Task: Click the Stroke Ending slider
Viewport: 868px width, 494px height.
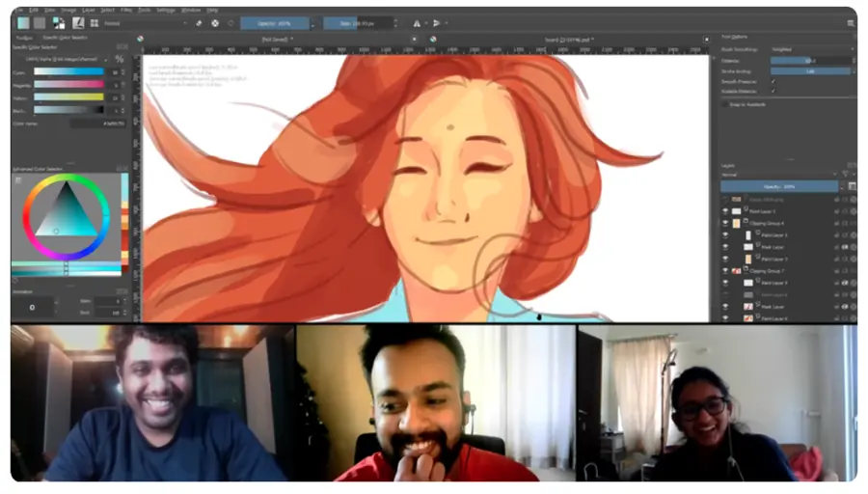Action: pos(810,70)
